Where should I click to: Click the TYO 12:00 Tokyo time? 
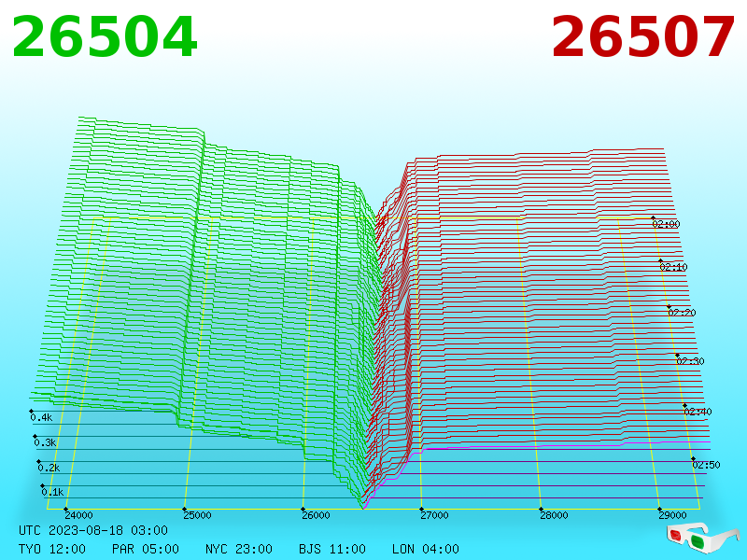coord(52,549)
